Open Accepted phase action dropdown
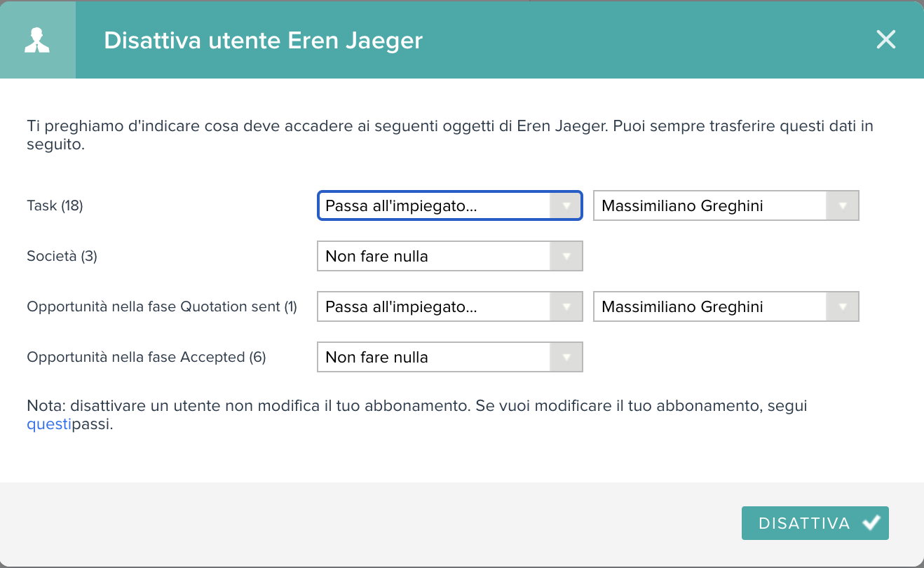Viewport: 924px width, 568px height. (x=450, y=358)
